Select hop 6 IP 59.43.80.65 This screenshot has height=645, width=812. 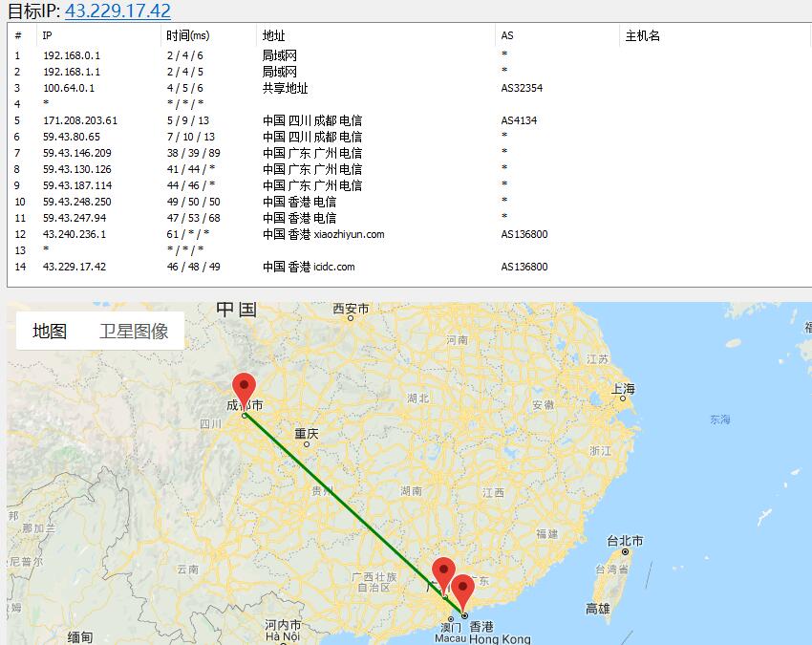tap(72, 137)
